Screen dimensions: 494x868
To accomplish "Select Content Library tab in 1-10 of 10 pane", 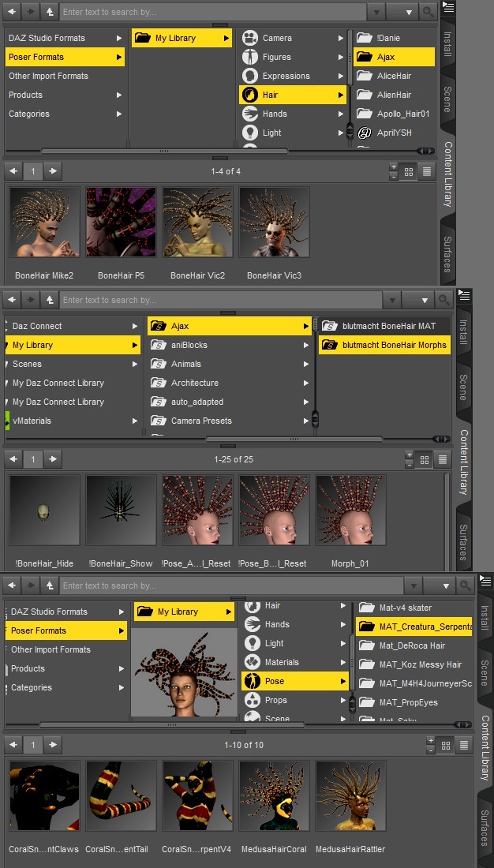I will pos(485,748).
